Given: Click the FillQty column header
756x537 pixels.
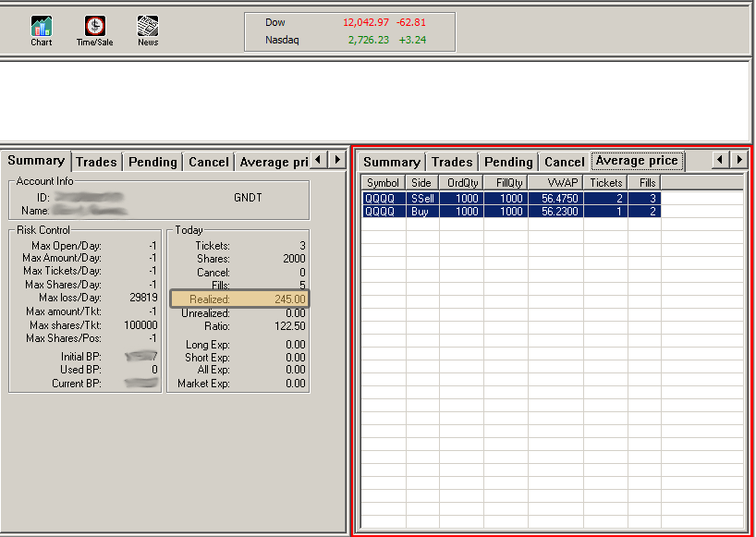Looking at the screenshot, I should (509, 183).
